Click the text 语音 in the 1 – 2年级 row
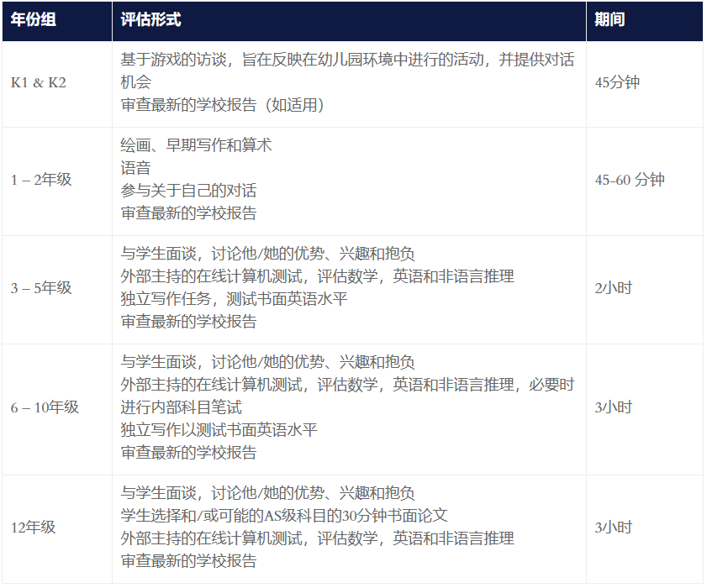 coord(134,171)
